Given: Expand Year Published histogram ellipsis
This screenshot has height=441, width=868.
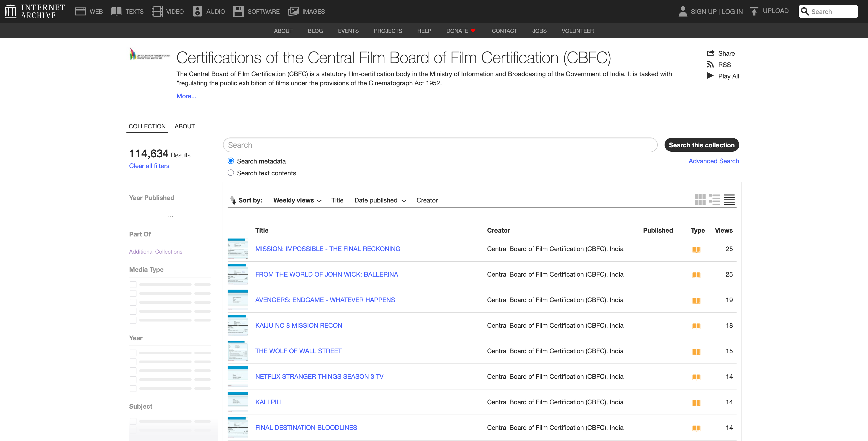Looking at the screenshot, I should click(x=170, y=216).
